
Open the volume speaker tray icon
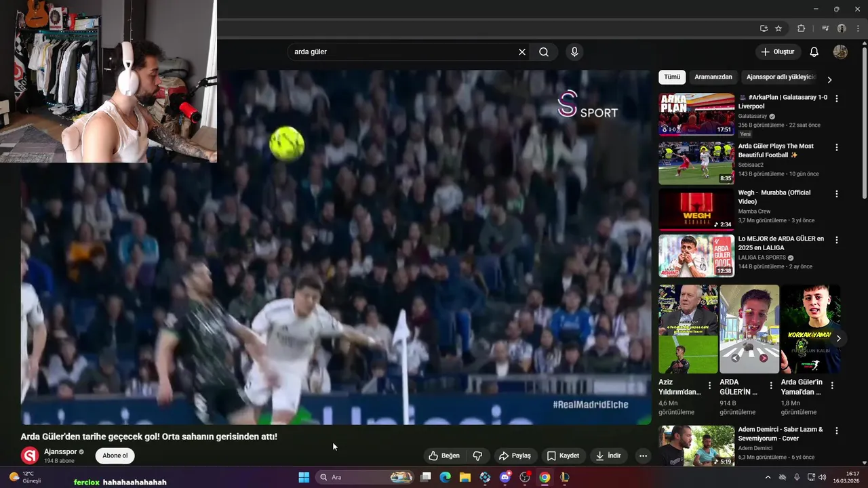(x=823, y=477)
